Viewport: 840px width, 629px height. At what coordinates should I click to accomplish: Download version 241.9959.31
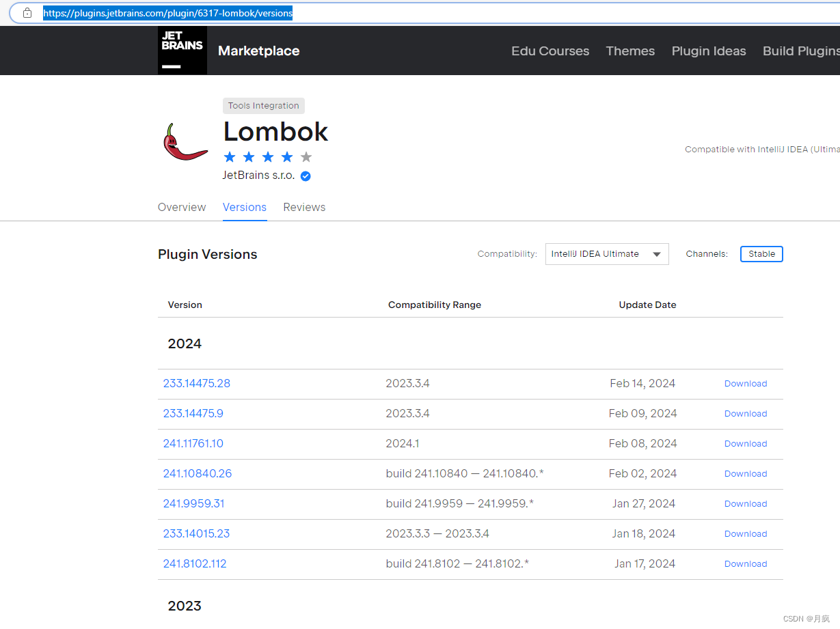coord(746,504)
